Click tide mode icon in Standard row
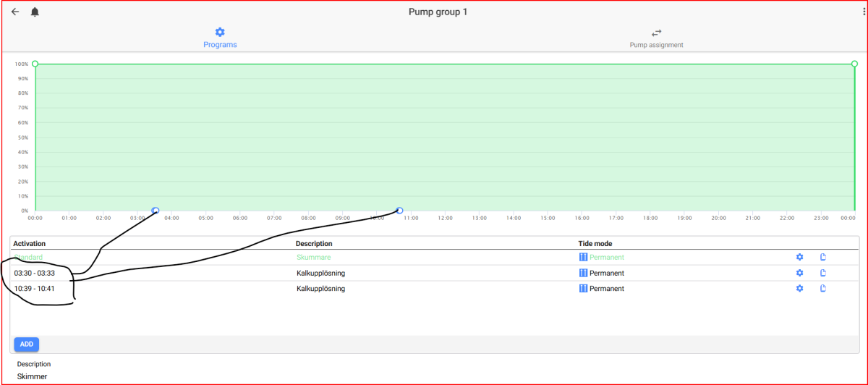The image size is (868, 385). coord(583,258)
